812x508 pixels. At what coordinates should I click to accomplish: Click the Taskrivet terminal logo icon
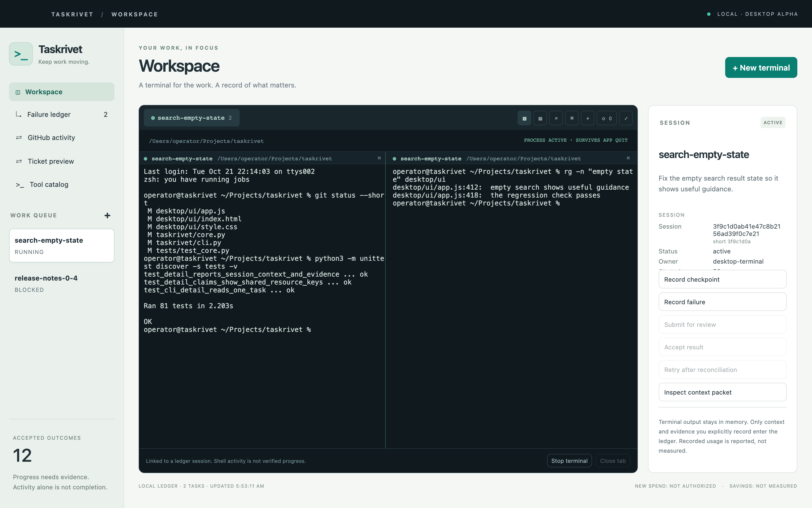[21, 54]
